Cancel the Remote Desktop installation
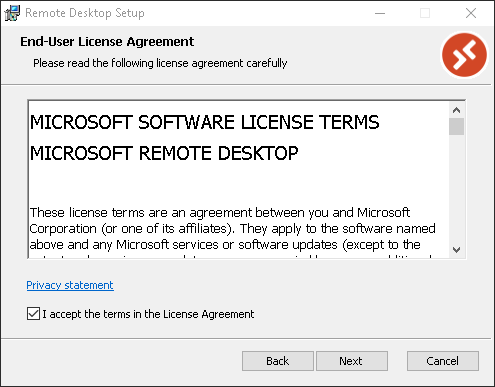Image resolution: width=495 pixels, height=387 pixels. (x=443, y=361)
